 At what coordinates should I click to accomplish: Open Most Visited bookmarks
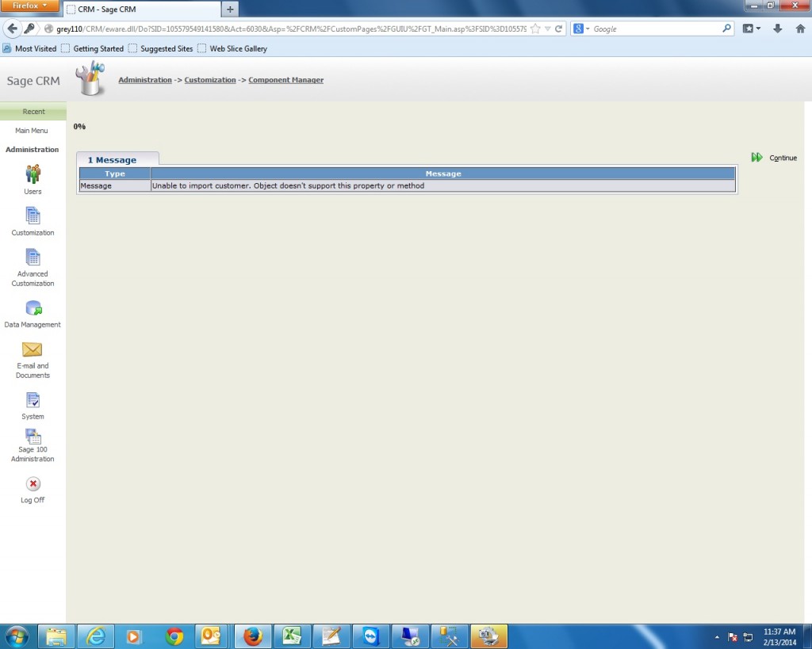click(x=30, y=48)
